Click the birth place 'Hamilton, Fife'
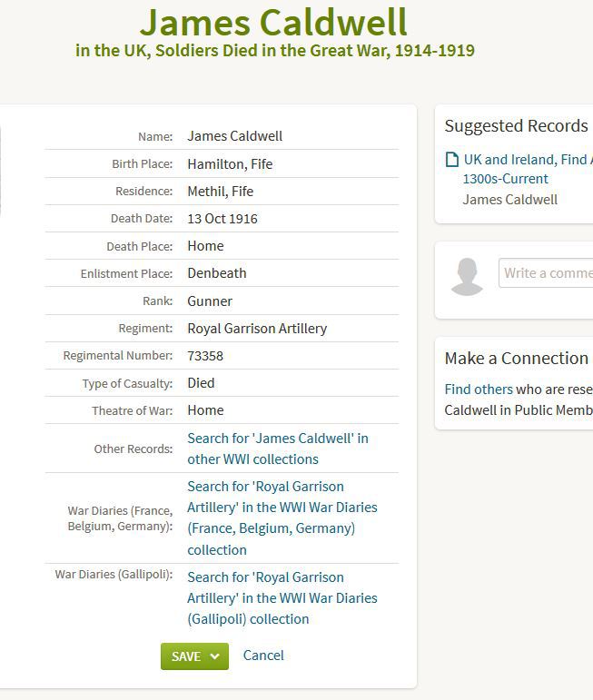This screenshot has height=700, width=593. [x=230, y=164]
